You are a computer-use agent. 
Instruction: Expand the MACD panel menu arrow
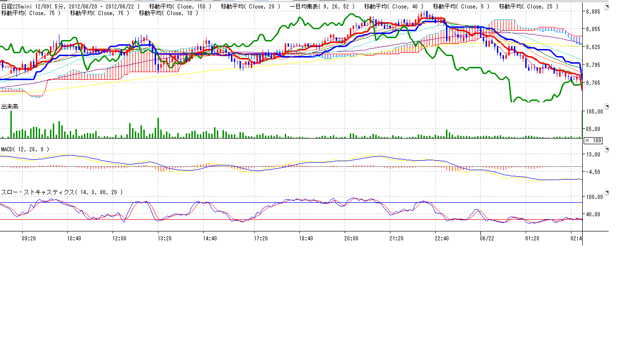tap(607, 149)
